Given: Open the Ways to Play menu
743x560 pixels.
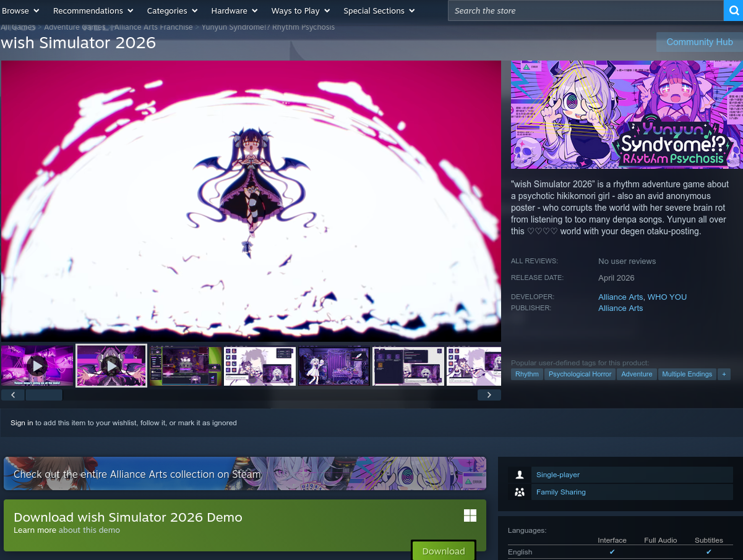Looking at the screenshot, I should (x=301, y=11).
